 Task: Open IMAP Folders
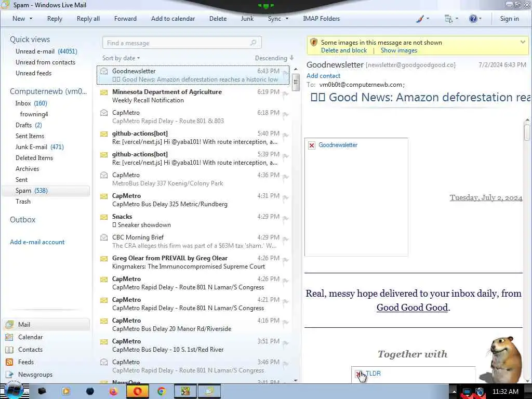point(321,19)
